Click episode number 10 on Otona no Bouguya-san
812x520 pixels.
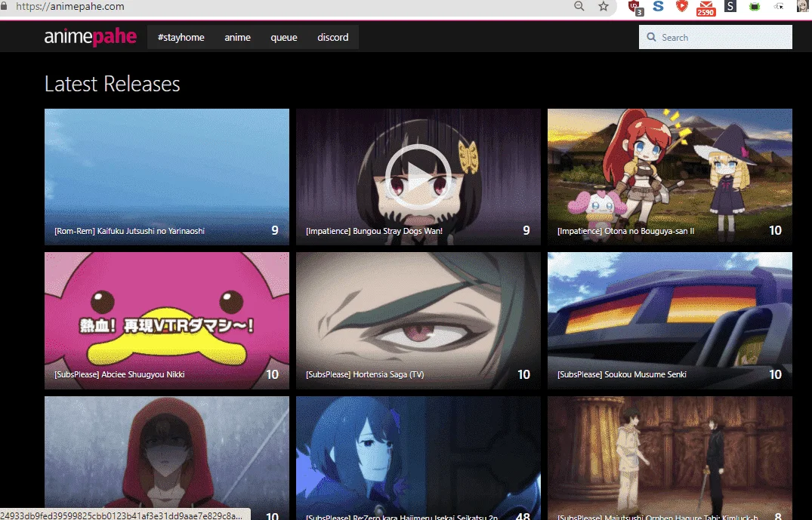coord(775,230)
